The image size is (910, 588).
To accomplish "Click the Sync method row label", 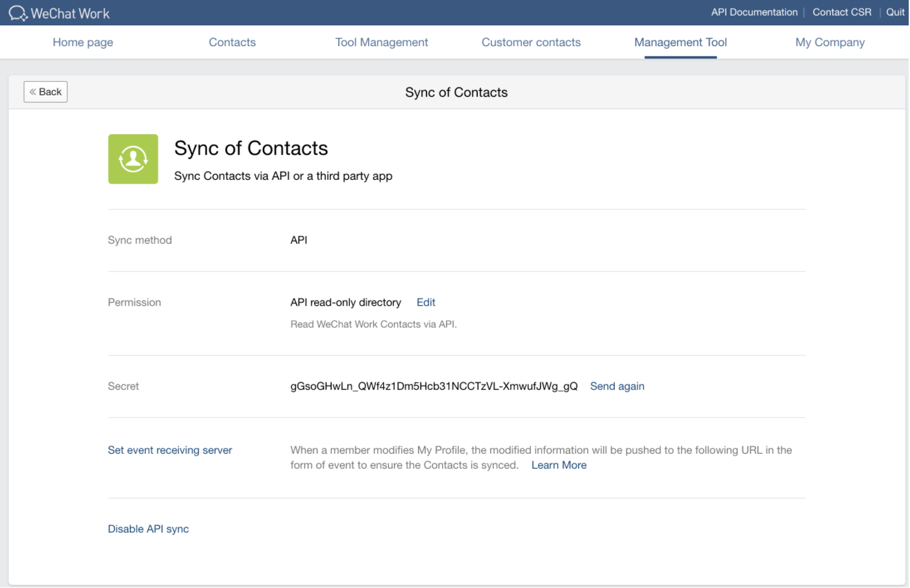I will click(x=140, y=240).
